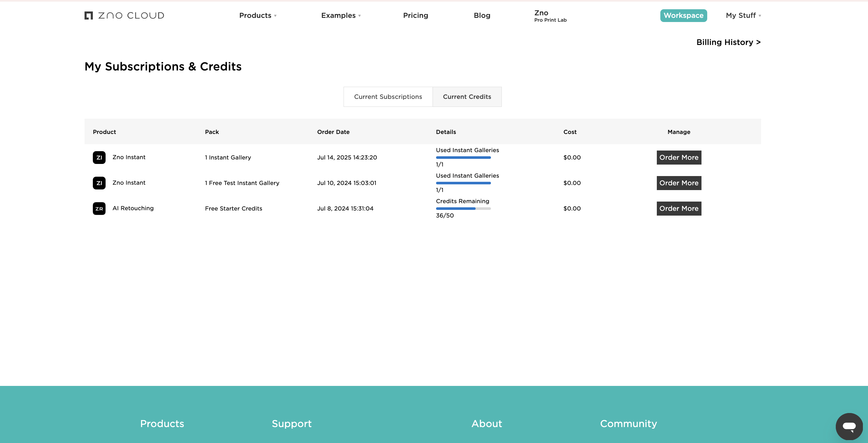Click the Manage column header

coord(679,132)
